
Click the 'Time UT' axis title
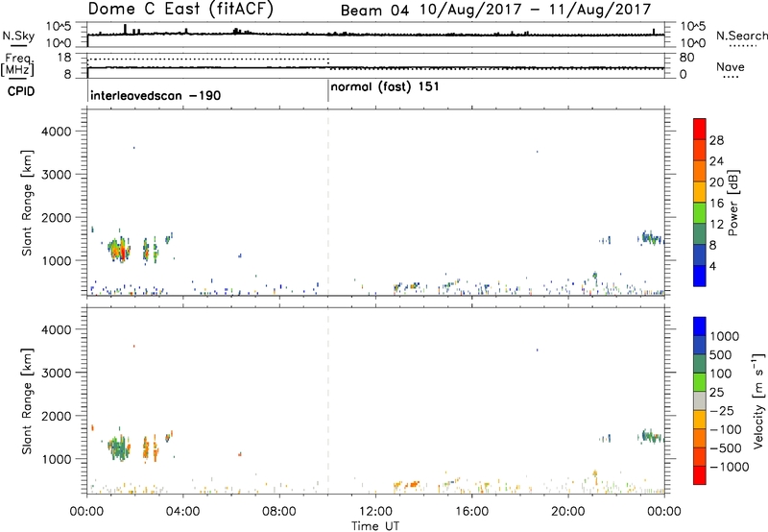click(x=375, y=526)
